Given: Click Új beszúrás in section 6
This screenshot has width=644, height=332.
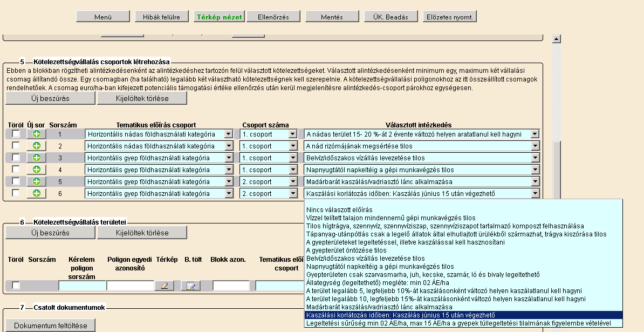Looking at the screenshot, I should (x=50, y=233).
